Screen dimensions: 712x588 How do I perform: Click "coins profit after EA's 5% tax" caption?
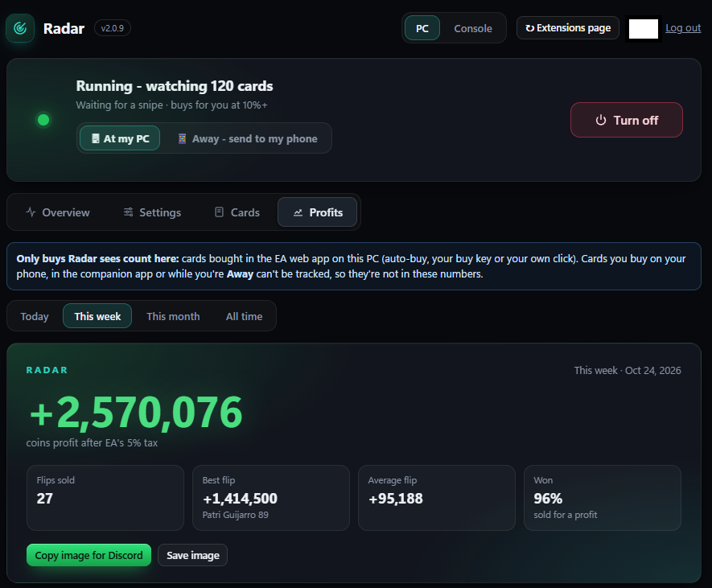point(92,442)
